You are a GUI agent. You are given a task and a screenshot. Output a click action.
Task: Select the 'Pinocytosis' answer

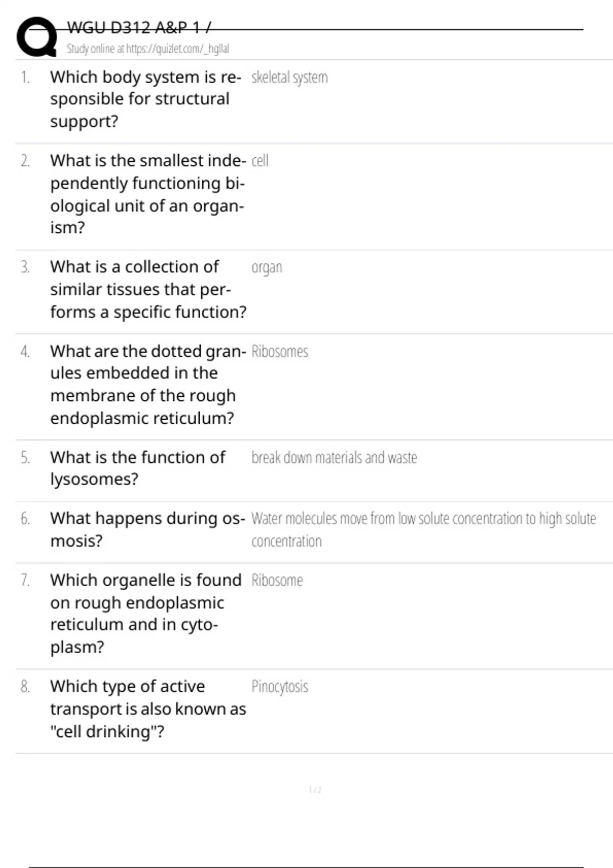pyautogui.click(x=279, y=687)
